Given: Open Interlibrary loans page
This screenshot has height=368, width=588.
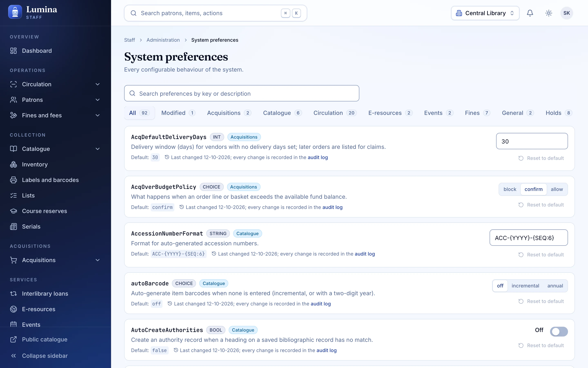Looking at the screenshot, I should point(55,294).
